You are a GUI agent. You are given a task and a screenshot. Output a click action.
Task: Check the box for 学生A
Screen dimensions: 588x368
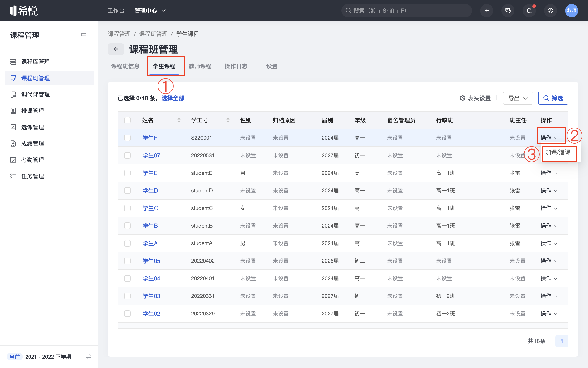click(x=127, y=243)
